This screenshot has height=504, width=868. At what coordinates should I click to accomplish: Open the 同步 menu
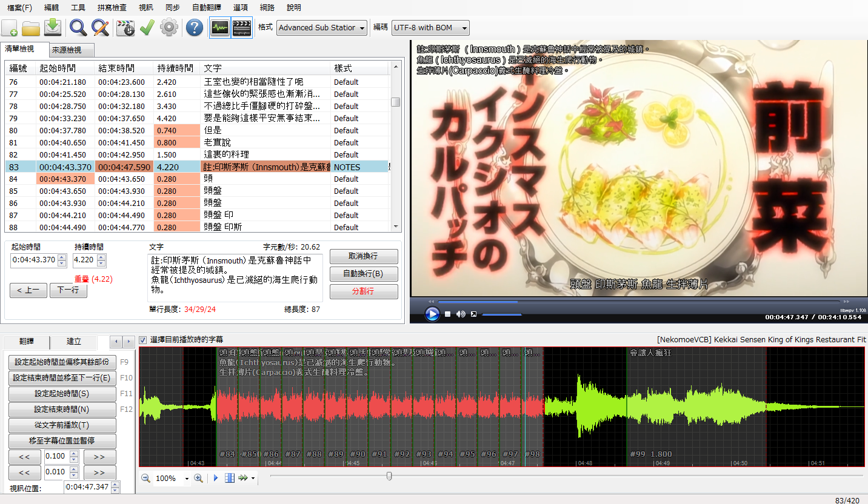coord(172,8)
